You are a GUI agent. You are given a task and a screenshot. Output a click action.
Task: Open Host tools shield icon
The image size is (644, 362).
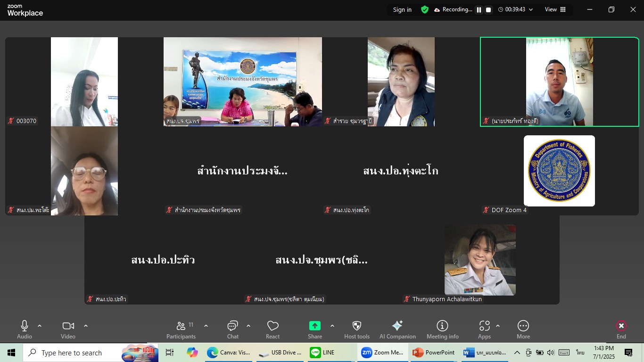point(357,326)
